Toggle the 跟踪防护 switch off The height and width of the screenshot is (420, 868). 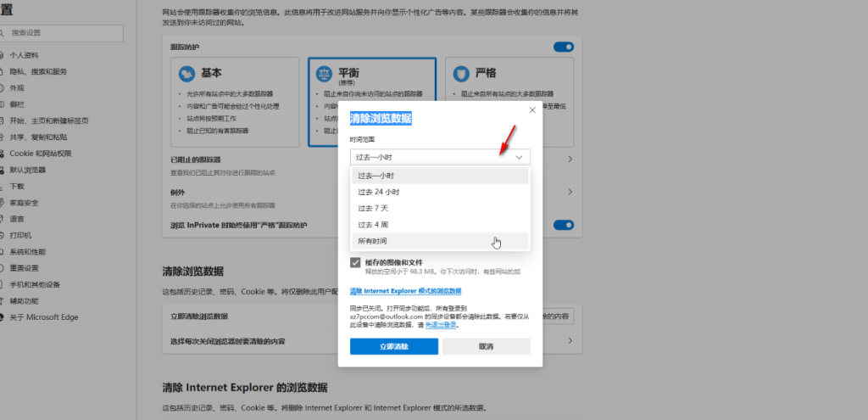[563, 48]
